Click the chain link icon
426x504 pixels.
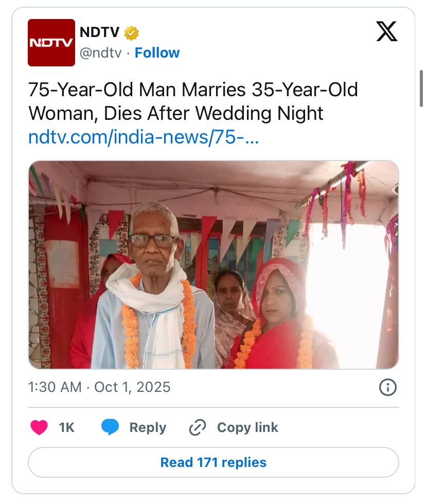pyautogui.click(x=198, y=427)
